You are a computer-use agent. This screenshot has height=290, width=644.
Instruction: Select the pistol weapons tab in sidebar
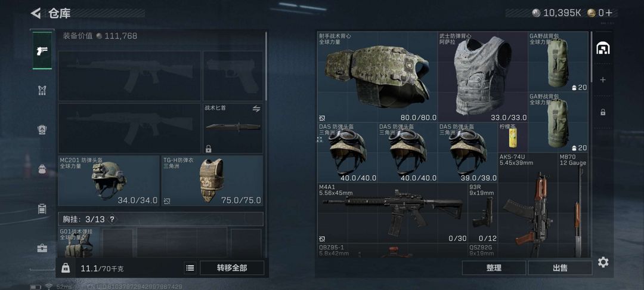click(42, 51)
